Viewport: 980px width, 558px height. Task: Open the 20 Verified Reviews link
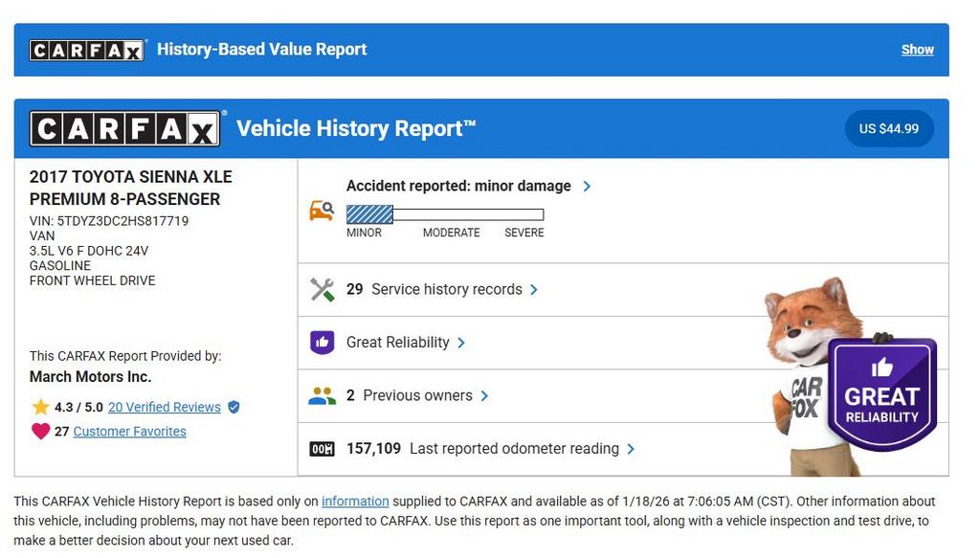coord(164,407)
